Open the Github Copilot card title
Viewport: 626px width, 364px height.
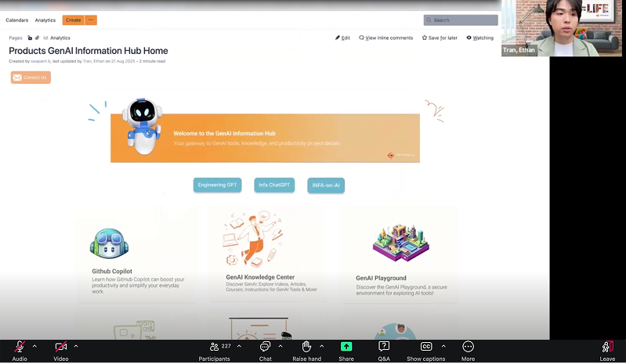click(x=112, y=271)
